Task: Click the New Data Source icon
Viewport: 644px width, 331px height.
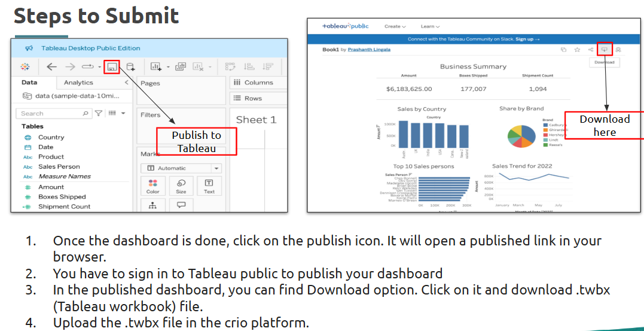Action: tap(130, 66)
